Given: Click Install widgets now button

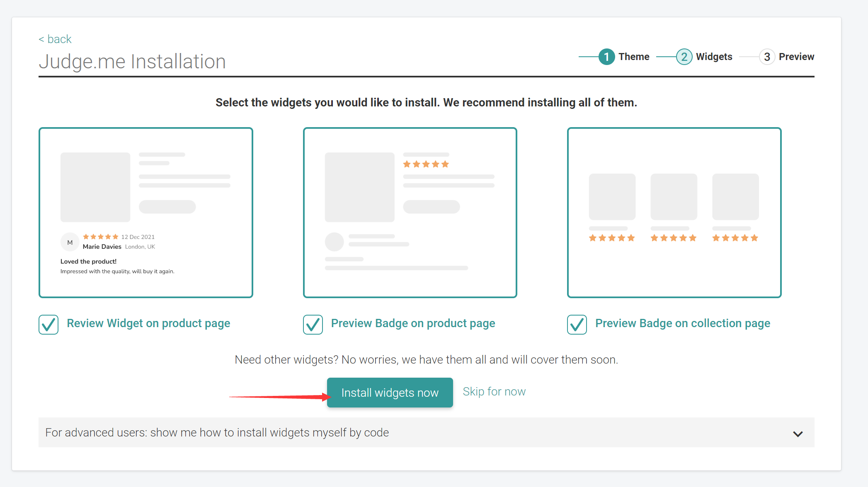Looking at the screenshot, I should pos(390,392).
